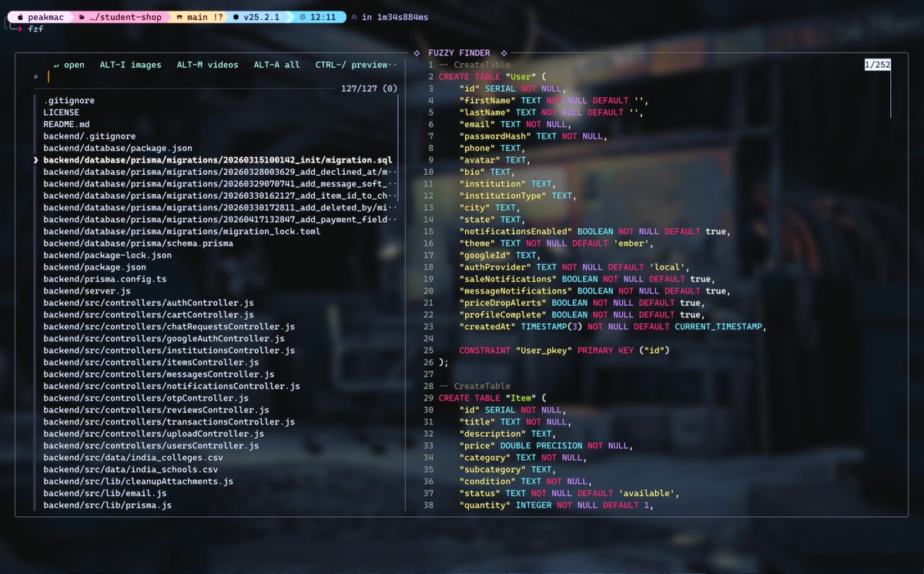Viewport: 924px width, 574px height.
Task: Click the fzf query input field
Action: [222, 77]
